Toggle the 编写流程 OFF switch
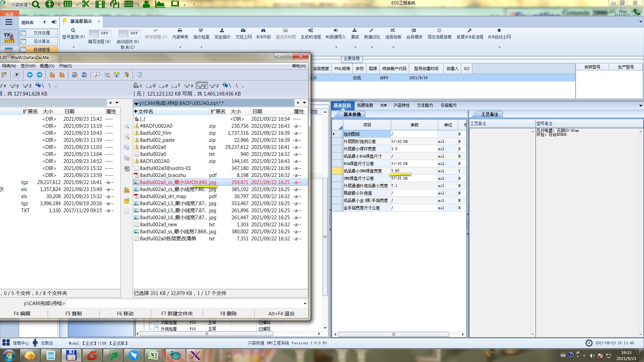Screen dimensions: 644x362 99,33
